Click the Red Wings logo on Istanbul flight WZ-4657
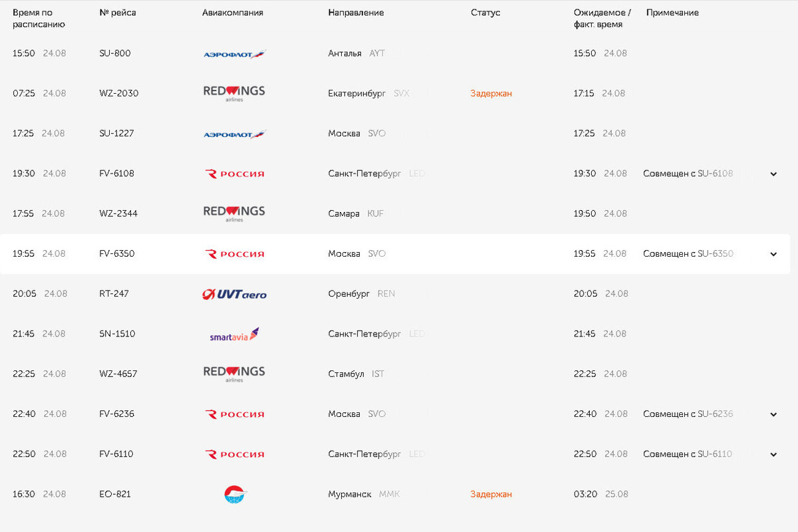 (x=234, y=374)
